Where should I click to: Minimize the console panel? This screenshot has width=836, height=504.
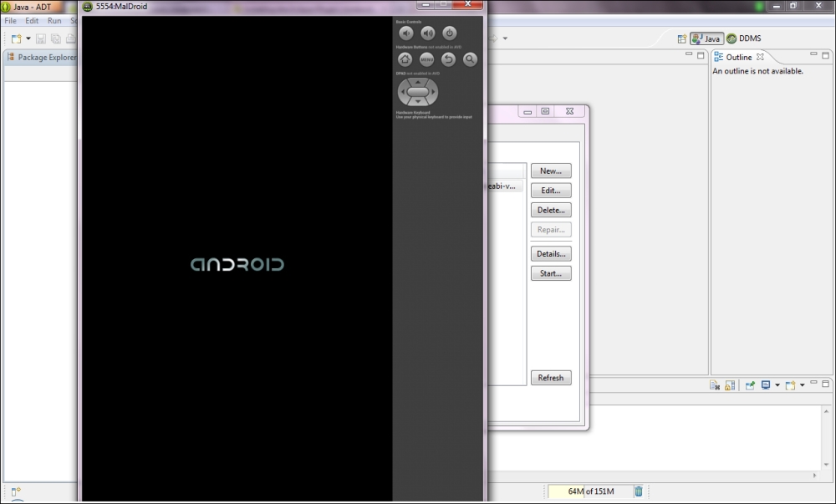pos(813,382)
